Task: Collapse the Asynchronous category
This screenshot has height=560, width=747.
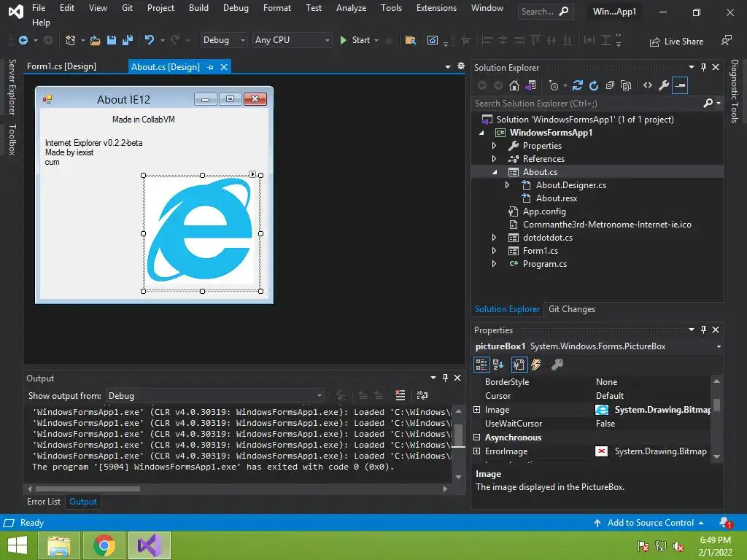Action: 476,437
